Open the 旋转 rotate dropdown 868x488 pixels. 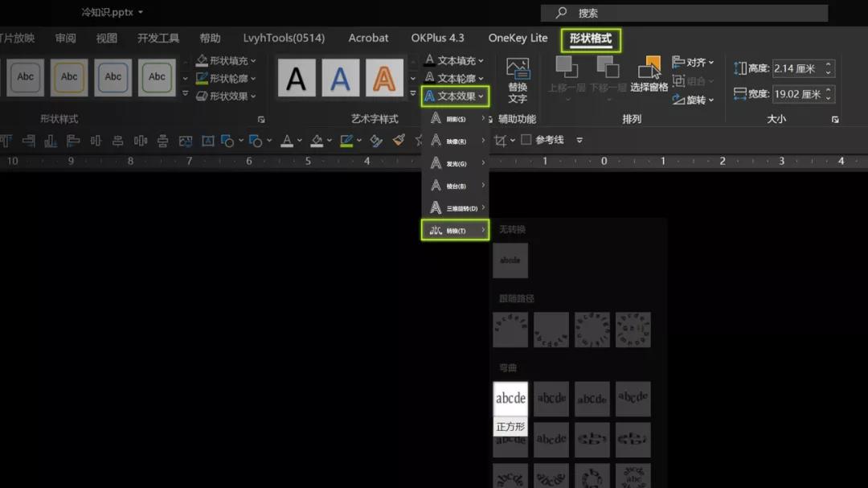(x=693, y=100)
